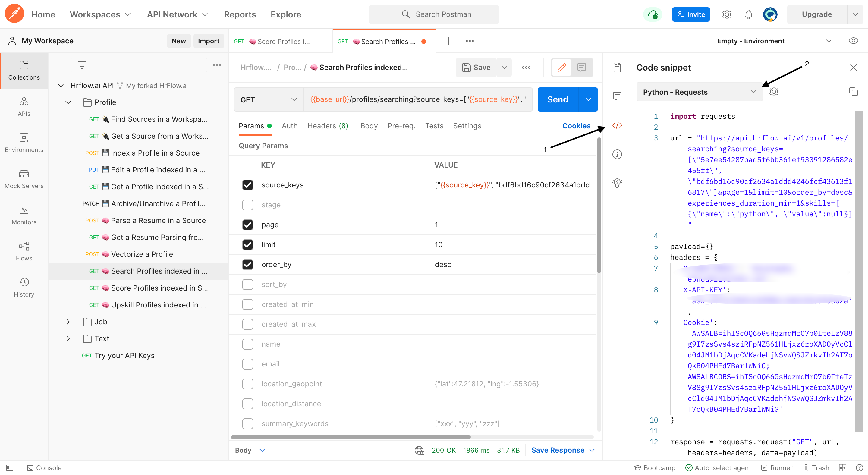Enable the email parameter checkbox
Viewport: 868px width, 475px height.
coord(248,364)
